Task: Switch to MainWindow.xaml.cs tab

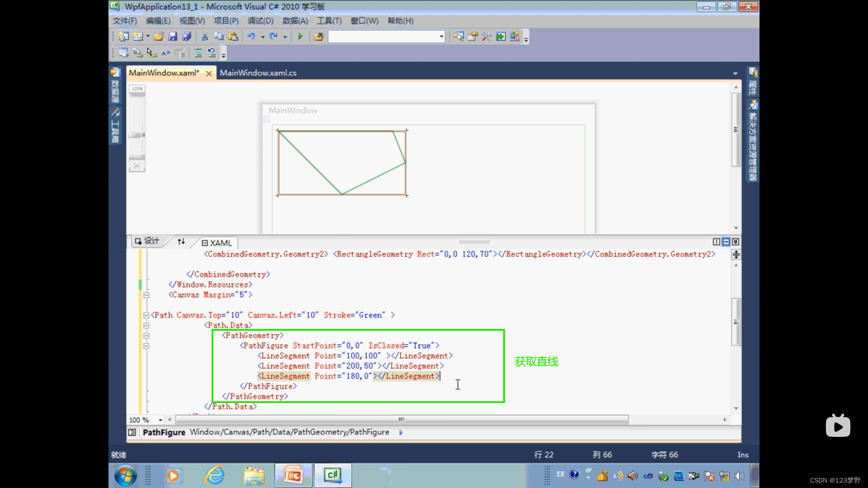Action: click(258, 73)
